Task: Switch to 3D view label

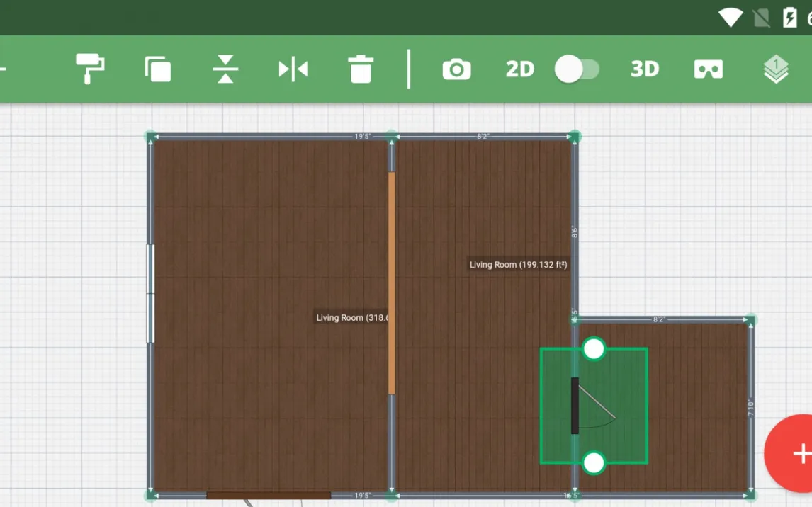Action: click(644, 69)
